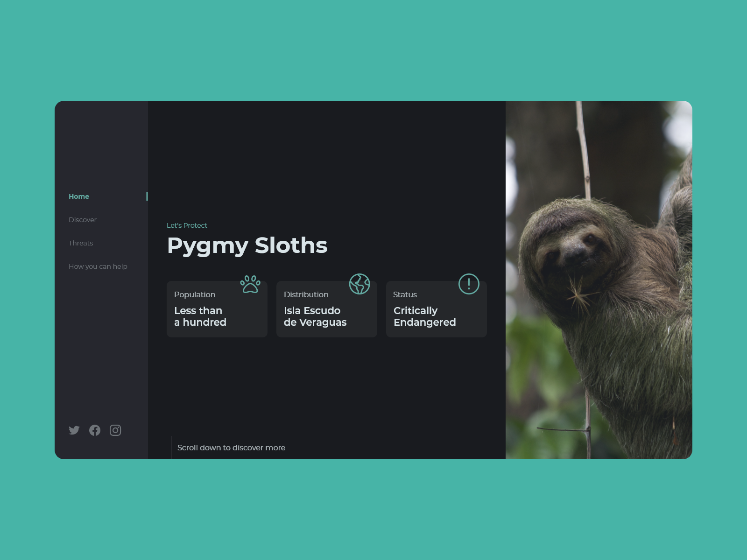This screenshot has width=747, height=560.
Task: Click the 'Let's Protect' tagline
Action: (x=187, y=225)
